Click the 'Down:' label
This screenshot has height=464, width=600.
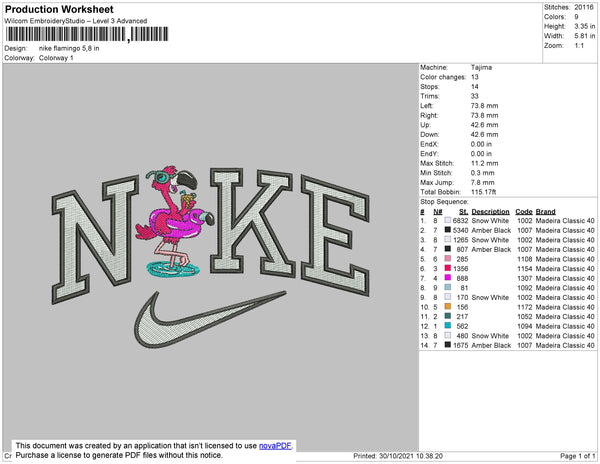click(430, 134)
